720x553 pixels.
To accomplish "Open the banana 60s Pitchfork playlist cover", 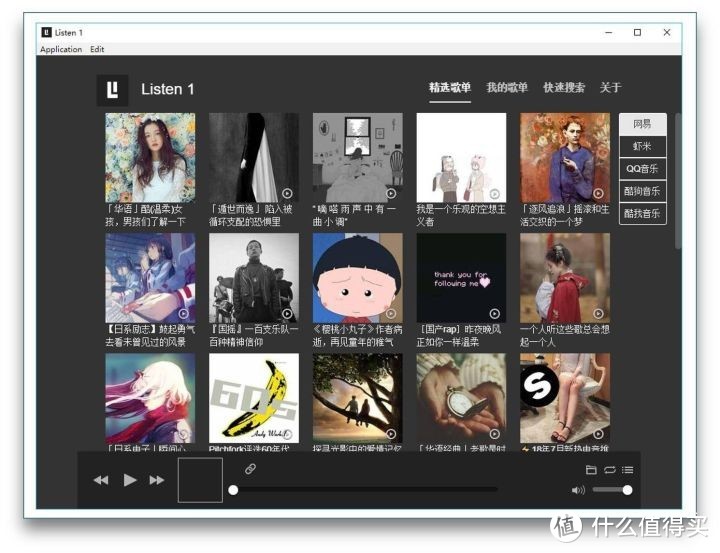I will 254,398.
